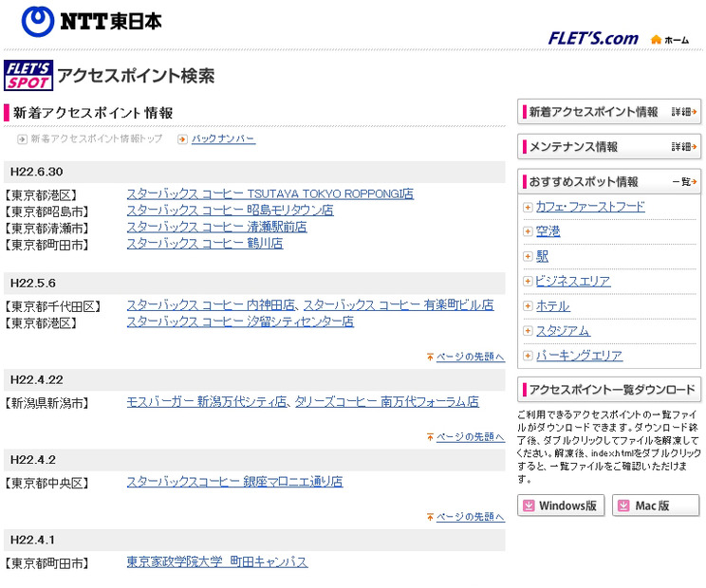Open the バックナンバー link
The height and width of the screenshot is (588, 706).
click(x=223, y=139)
